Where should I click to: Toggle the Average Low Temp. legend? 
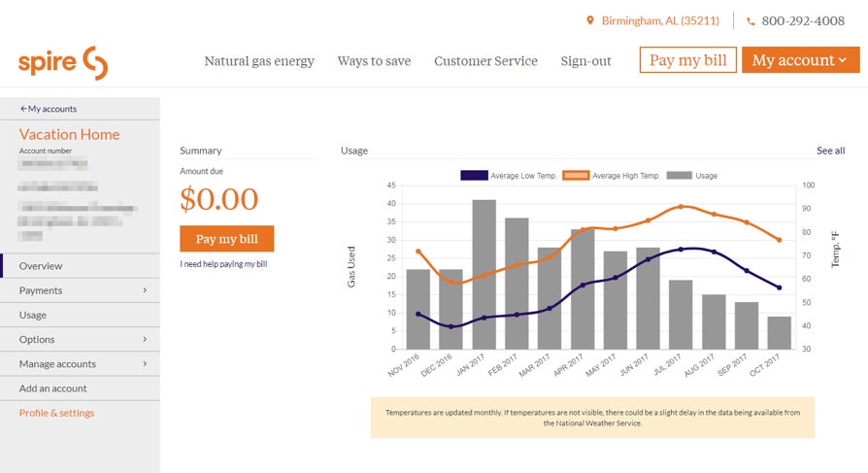[x=510, y=176]
